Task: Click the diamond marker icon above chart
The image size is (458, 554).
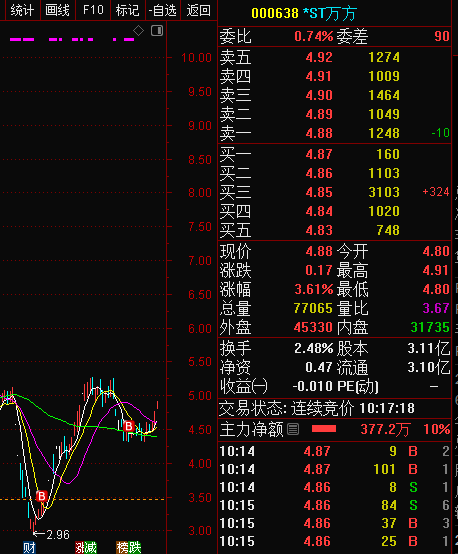Action: point(138,31)
